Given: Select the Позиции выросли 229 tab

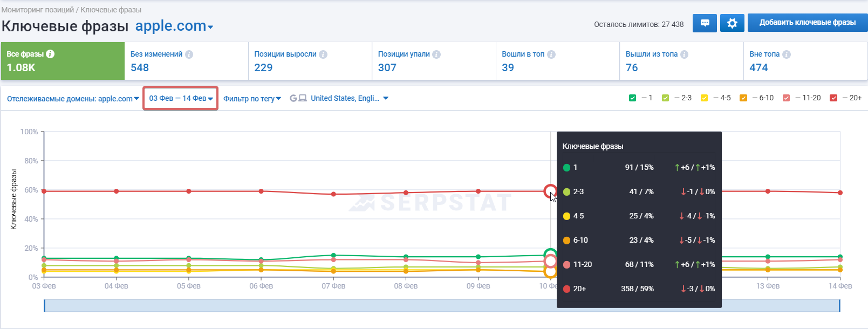Looking at the screenshot, I should click(310, 61).
